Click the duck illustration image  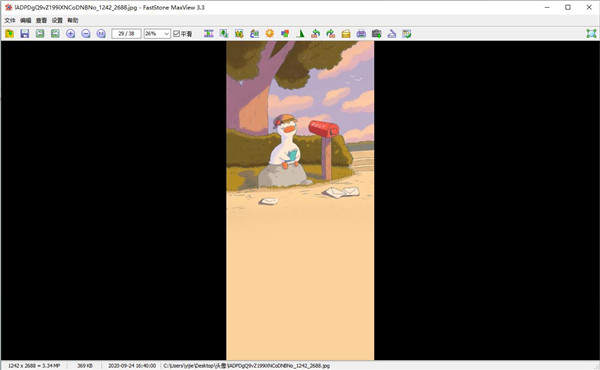[x=300, y=200]
